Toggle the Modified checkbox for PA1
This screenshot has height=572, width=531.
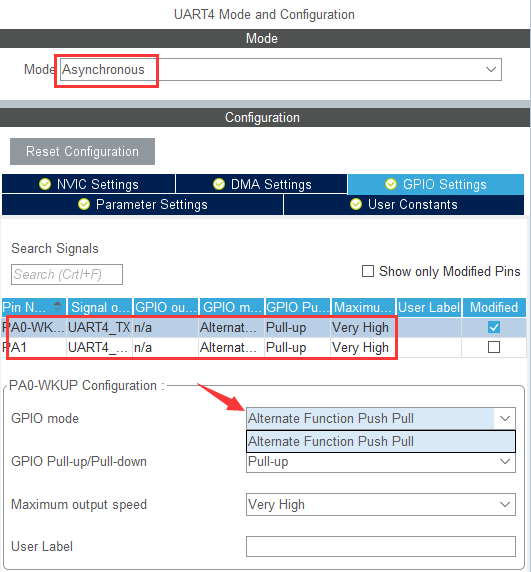[x=494, y=347]
